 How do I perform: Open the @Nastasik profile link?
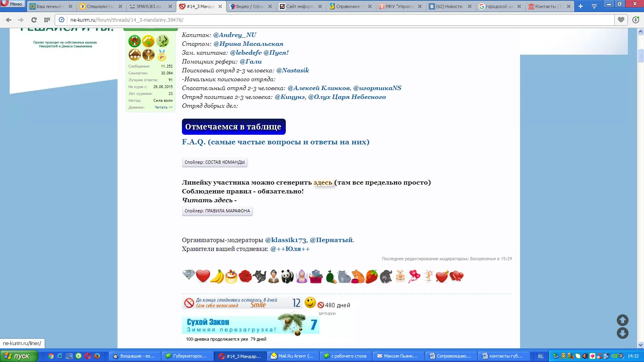pyautogui.click(x=293, y=70)
